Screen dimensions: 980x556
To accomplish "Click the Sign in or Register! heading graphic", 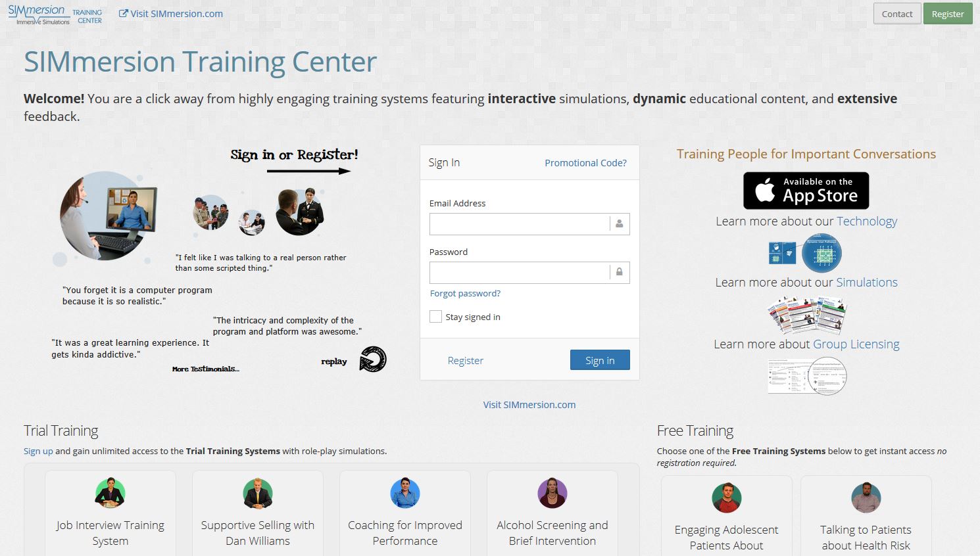I will point(294,155).
